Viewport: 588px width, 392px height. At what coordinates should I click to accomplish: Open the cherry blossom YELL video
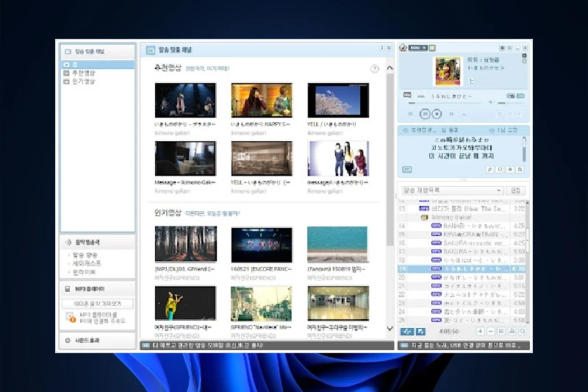[x=338, y=100]
